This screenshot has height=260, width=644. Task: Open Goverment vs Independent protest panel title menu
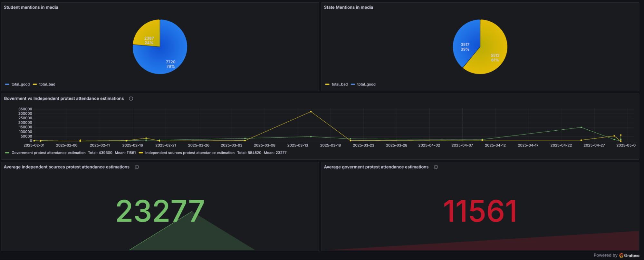pyautogui.click(x=64, y=99)
